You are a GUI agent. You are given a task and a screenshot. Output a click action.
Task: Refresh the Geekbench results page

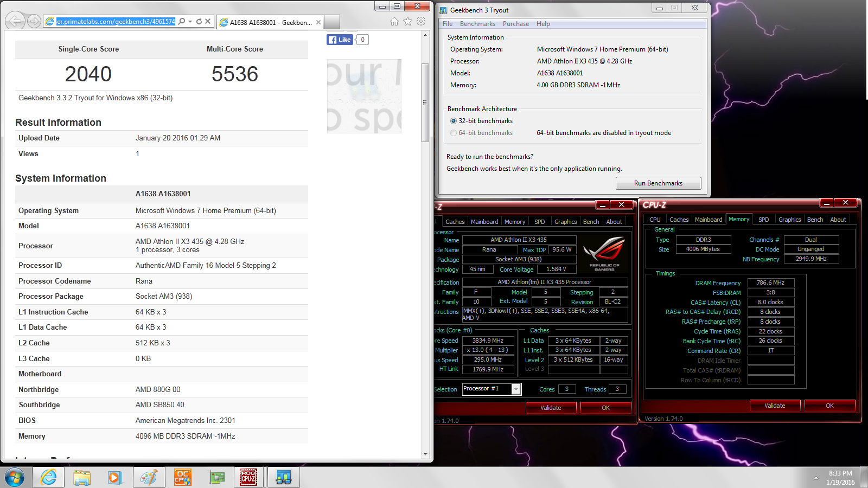point(199,21)
